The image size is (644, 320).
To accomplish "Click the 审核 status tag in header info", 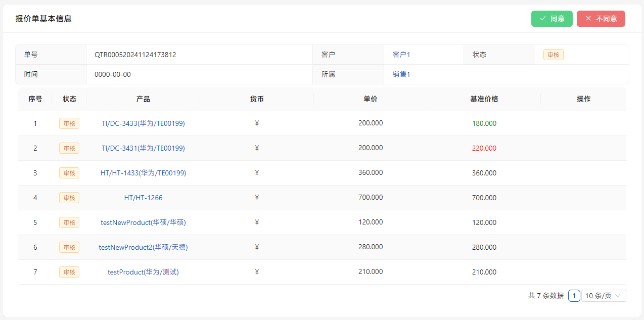I will click(x=553, y=55).
